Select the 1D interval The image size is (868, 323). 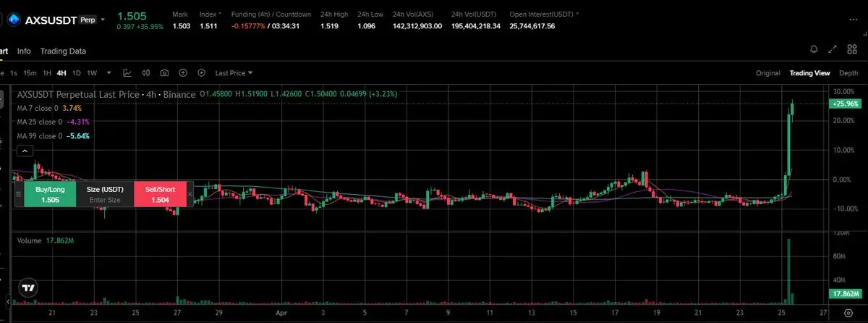coord(77,72)
